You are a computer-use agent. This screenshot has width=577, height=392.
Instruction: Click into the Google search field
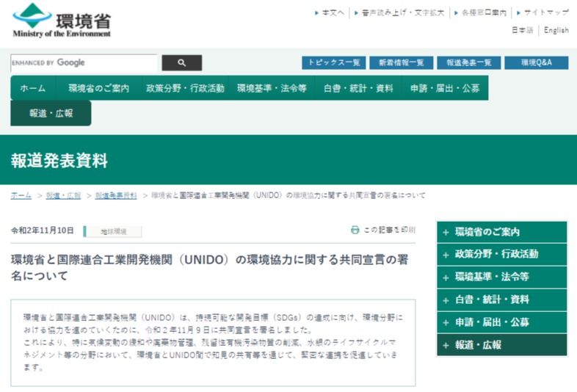(84, 62)
